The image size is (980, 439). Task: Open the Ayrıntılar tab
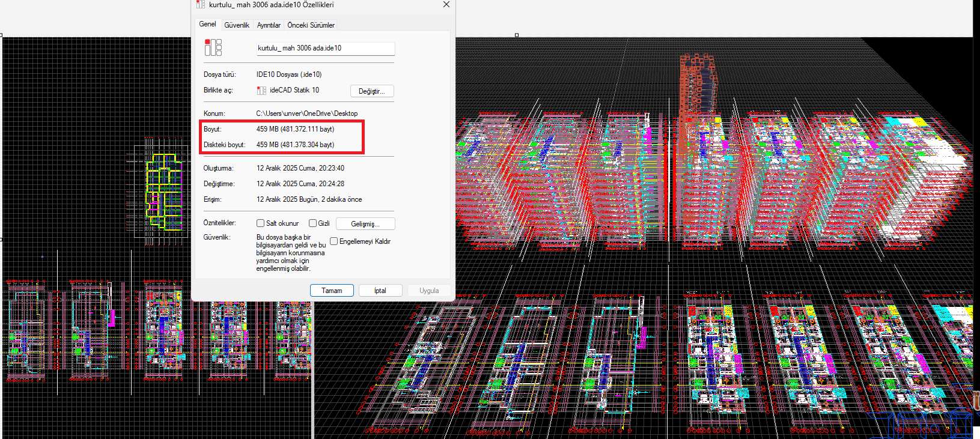pos(269,25)
